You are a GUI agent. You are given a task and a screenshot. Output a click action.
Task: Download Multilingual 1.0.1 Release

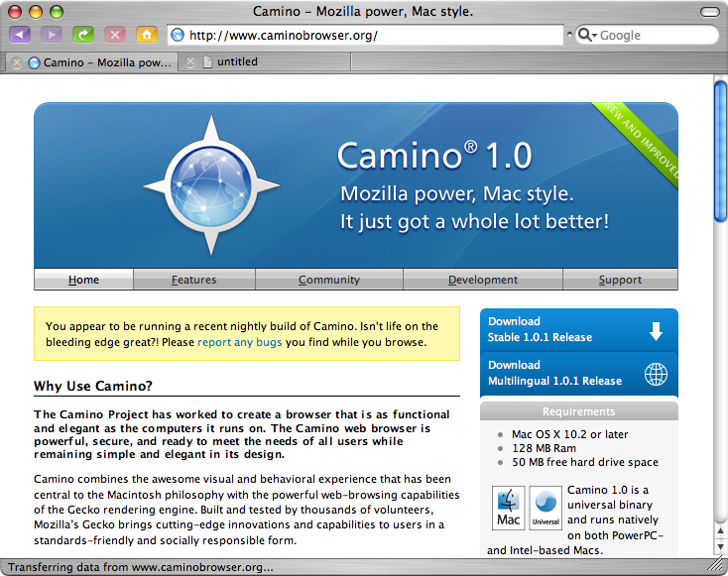pos(579,373)
